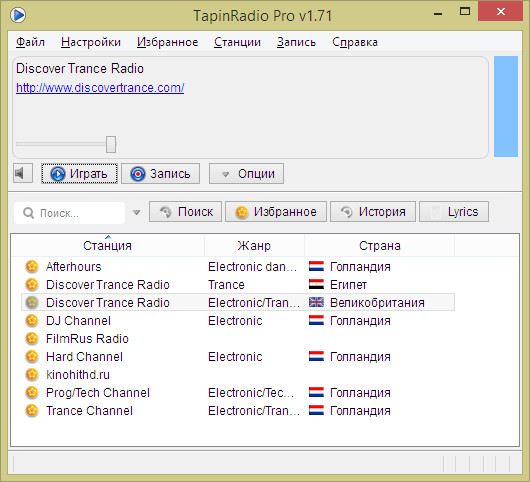Click the Netherlands flag in Prog/Tech Channel row
Image resolution: width=530 pixels, height=482 pixels.
(316, 392)
